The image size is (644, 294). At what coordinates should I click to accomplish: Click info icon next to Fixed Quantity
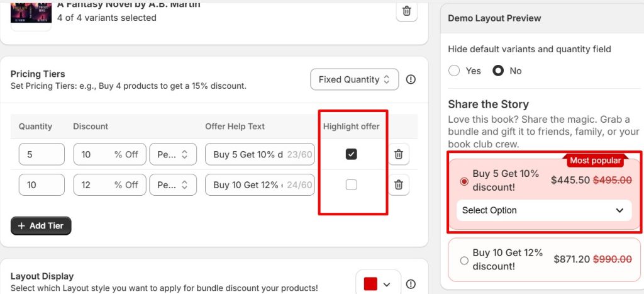pos(411,79)
